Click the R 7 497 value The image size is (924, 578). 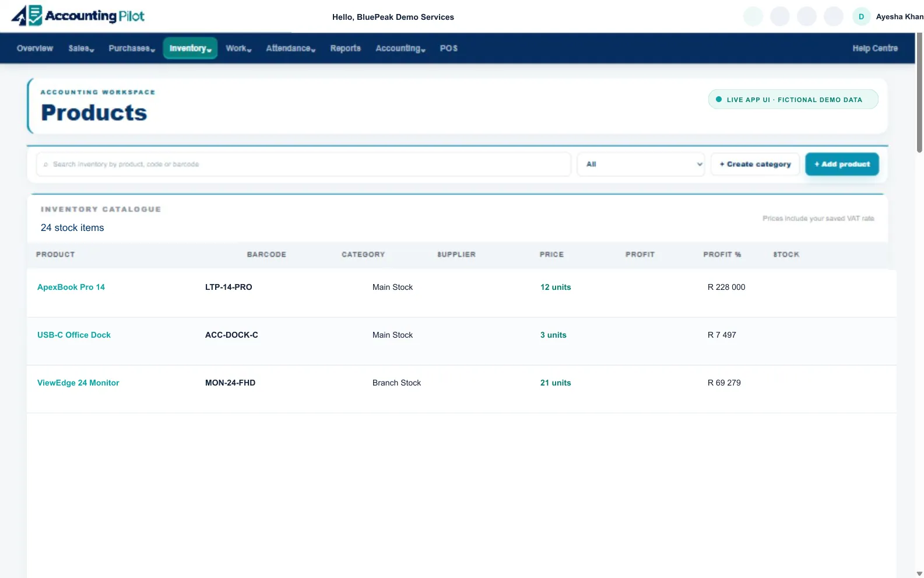(x=722, y=335)
